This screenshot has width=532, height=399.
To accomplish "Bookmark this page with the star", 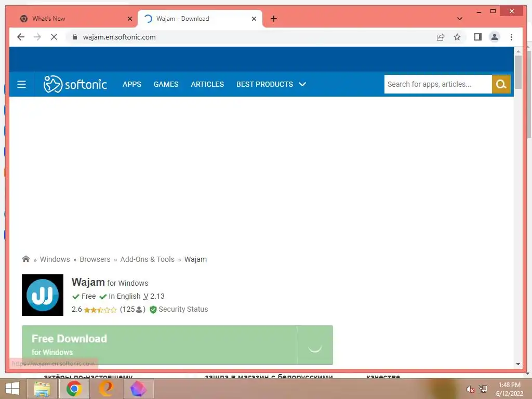I will (x=457, y=37).
